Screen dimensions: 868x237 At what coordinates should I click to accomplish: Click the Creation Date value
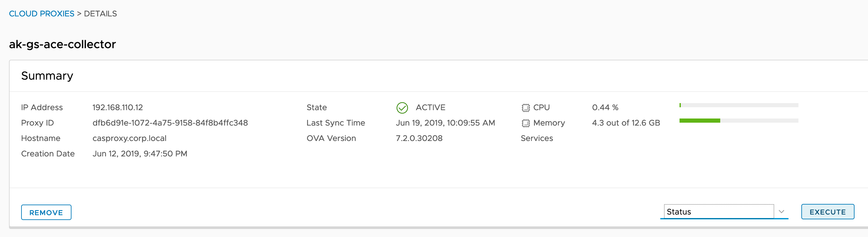point(140,154)
